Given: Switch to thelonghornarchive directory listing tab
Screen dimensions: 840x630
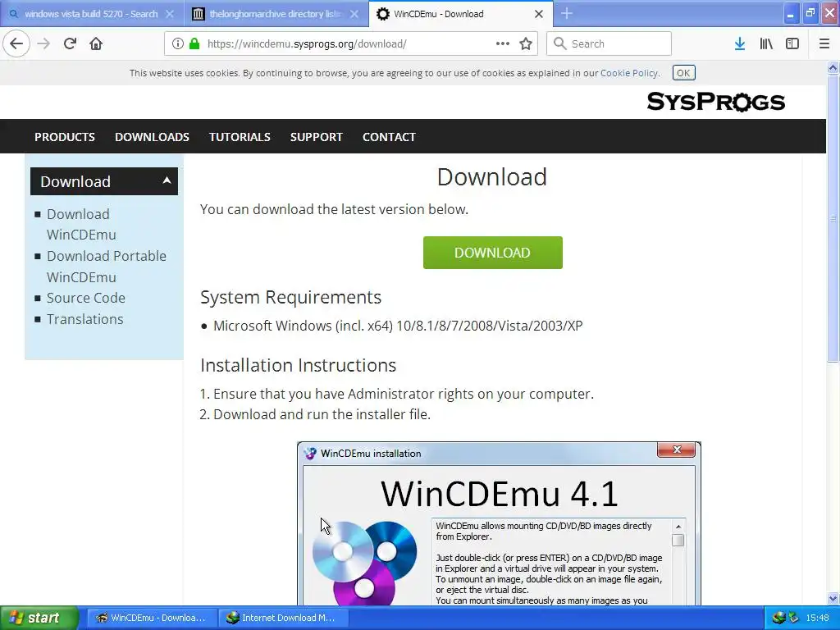Looking at the screenshot, I should point(276,14).
